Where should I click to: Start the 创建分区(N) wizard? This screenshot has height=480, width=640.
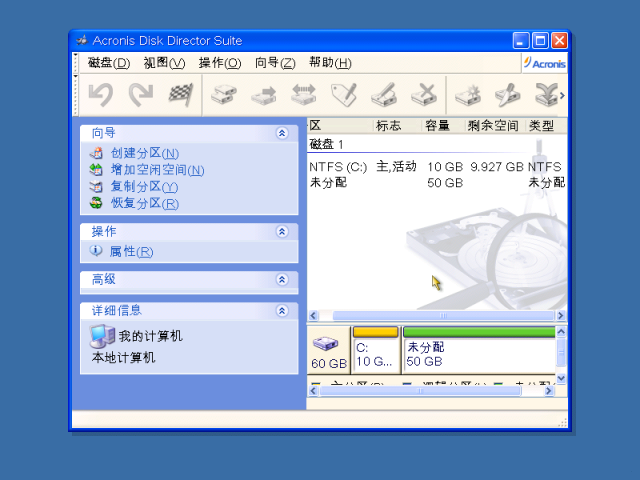[x=144, y=153]
